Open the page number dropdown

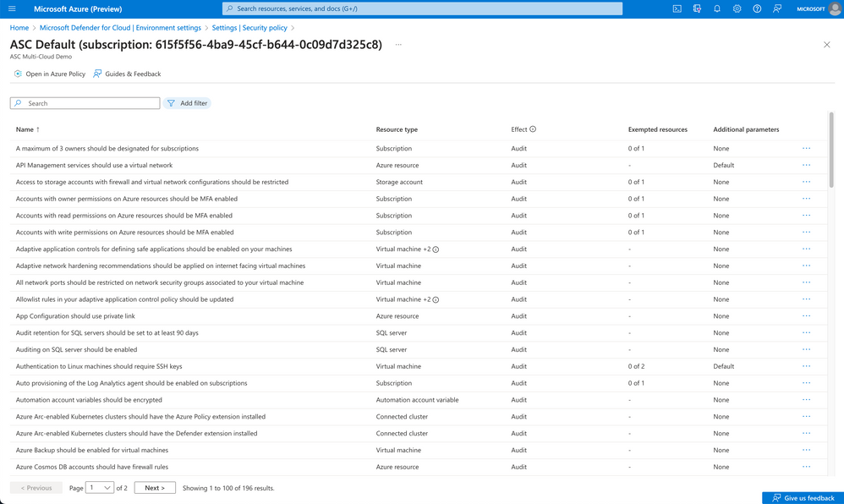pos(100,487)
